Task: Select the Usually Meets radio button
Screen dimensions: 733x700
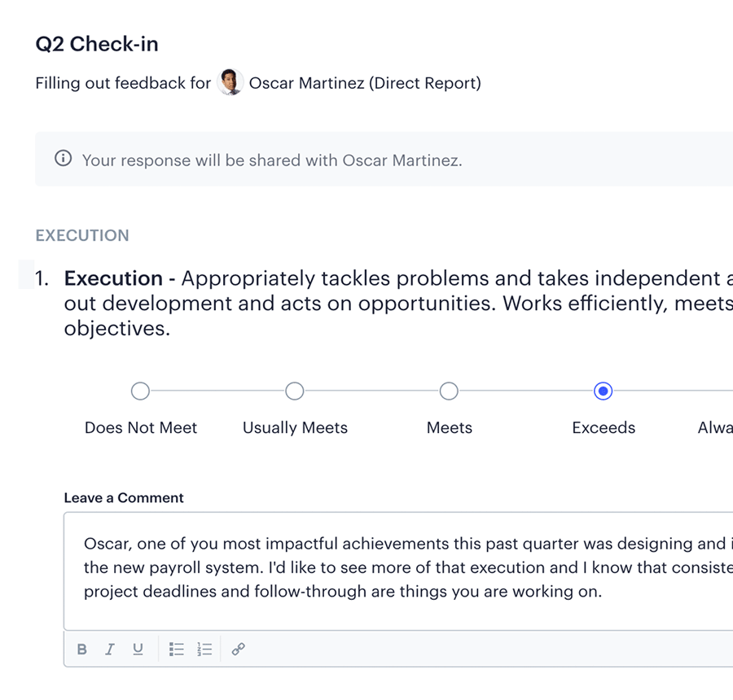Action: coord(295,392)
